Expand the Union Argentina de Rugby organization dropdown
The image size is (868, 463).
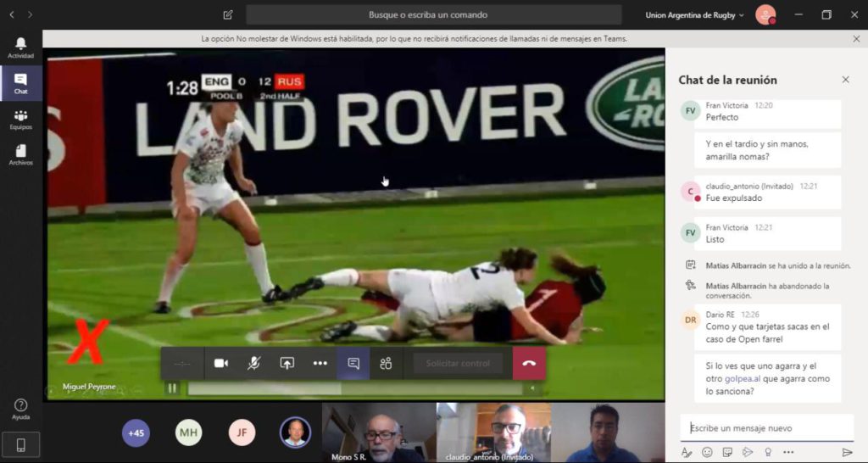(694, 14)
